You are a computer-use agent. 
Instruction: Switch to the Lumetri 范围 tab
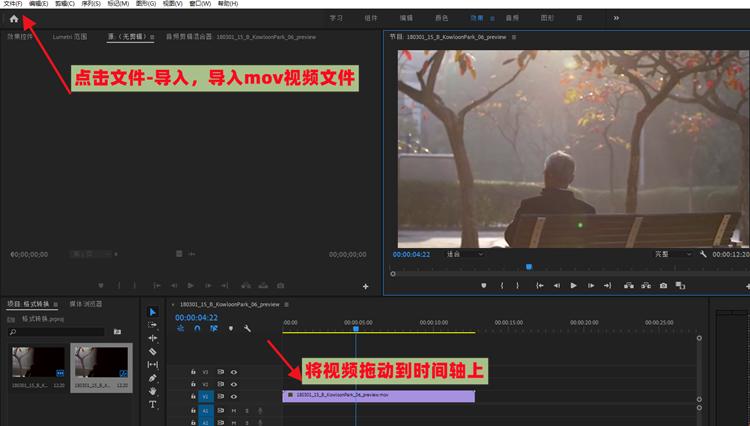[x=70, y=37]
